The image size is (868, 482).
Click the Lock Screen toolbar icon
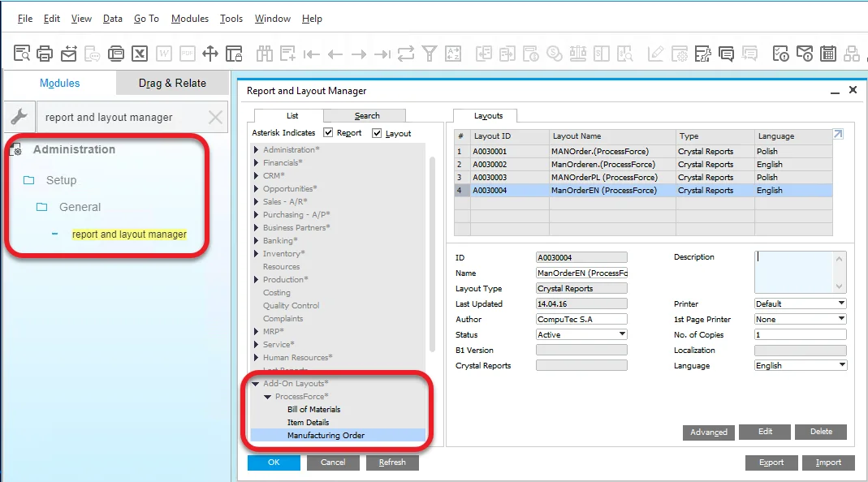[x=234, y=54]
